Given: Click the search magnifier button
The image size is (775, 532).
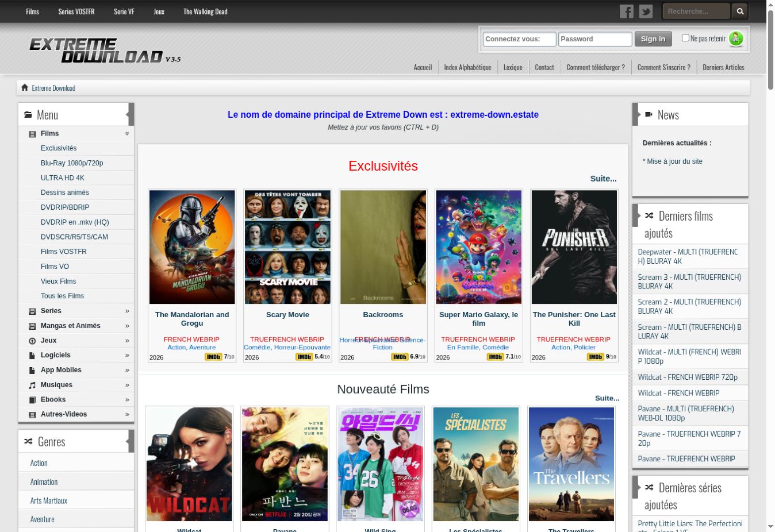Looking at the screenshot, I should (x=740, y=11).
